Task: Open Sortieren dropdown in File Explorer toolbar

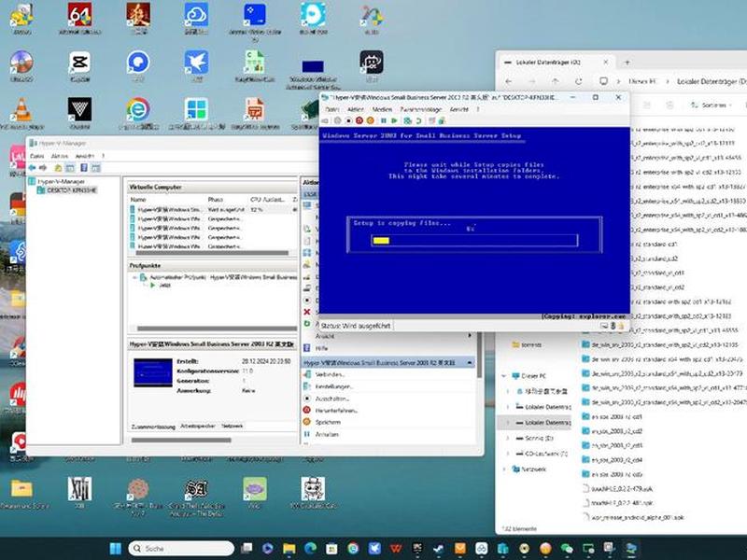Action: (712, 105)
